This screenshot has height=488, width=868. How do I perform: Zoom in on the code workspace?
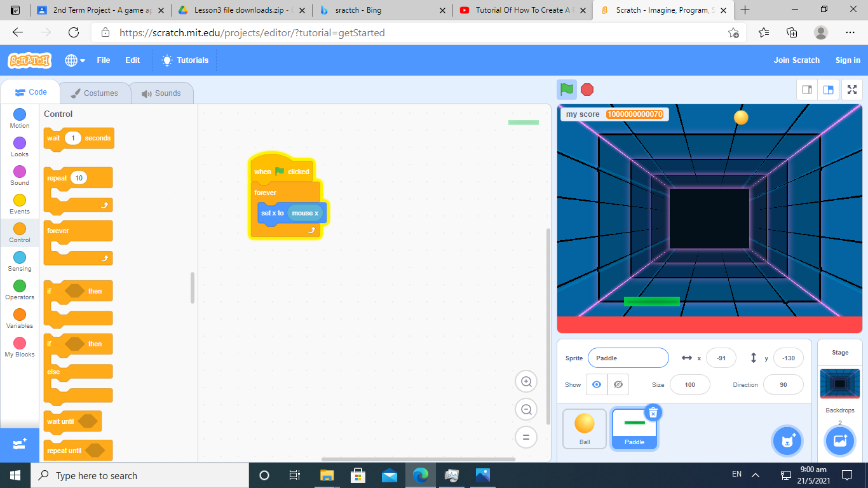[526, 381]
